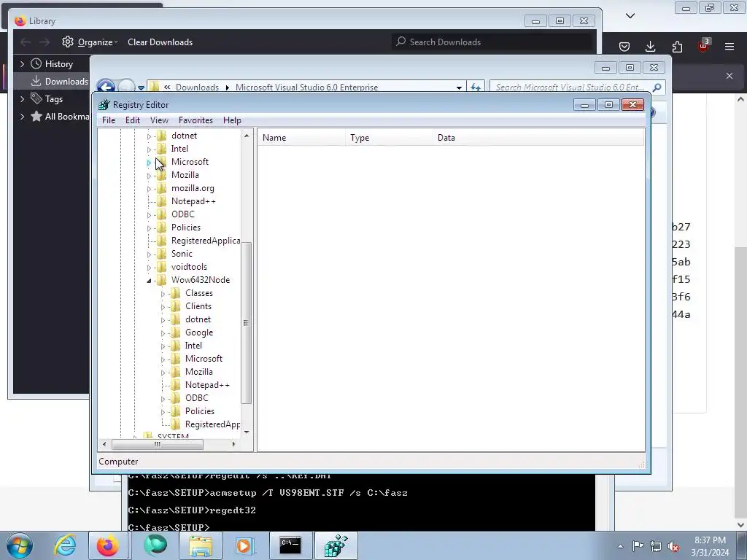Expand the mozilla.org registry key
Viewport: 747px width, 560px height.
[x=149, y=189]
